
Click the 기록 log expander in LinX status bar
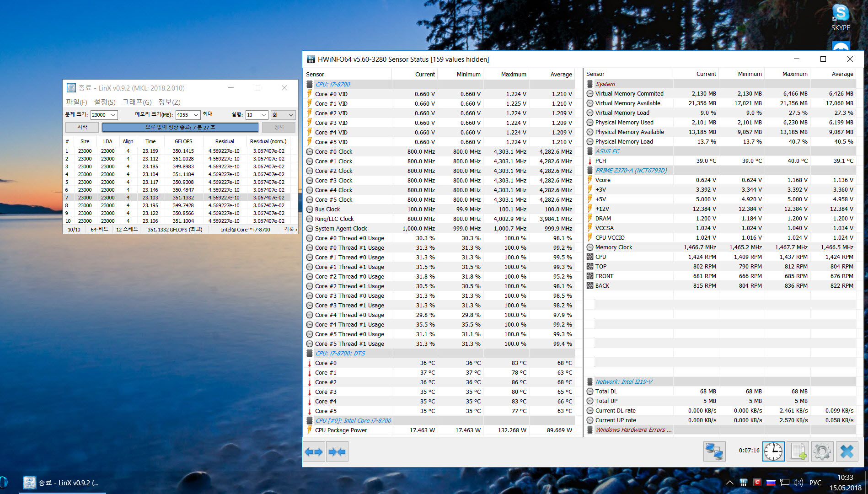click(x=290, y=229)
